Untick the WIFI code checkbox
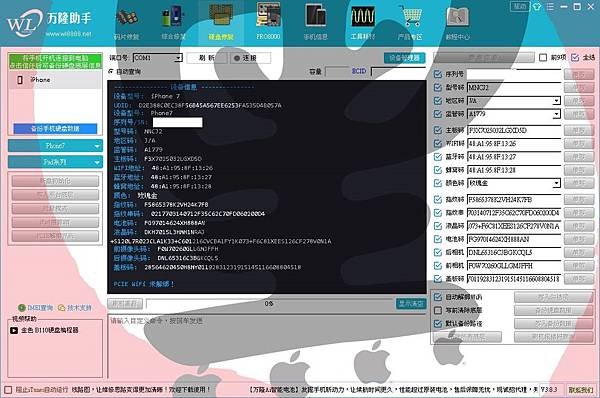 click(438, 143)
